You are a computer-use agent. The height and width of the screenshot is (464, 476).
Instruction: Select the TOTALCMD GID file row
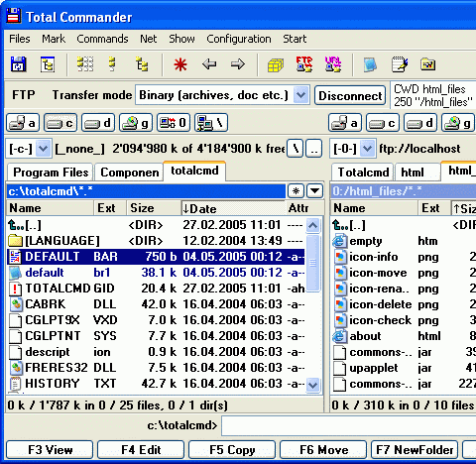[156, 289]
